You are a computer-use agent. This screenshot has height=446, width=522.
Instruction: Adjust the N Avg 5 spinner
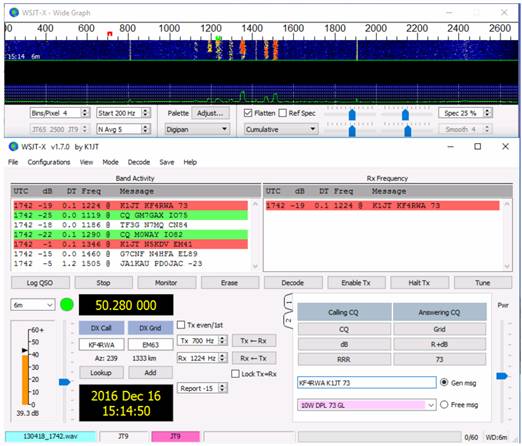(145, 129)
